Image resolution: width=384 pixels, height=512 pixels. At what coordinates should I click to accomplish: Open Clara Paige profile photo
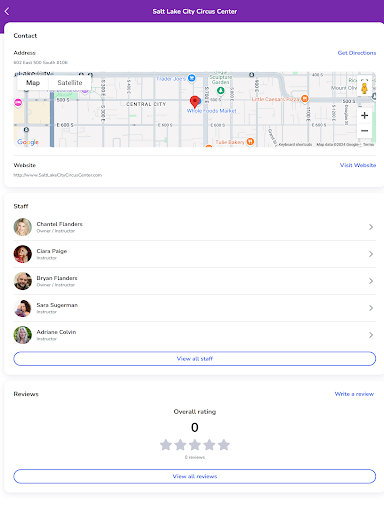(x=23, y=254)
